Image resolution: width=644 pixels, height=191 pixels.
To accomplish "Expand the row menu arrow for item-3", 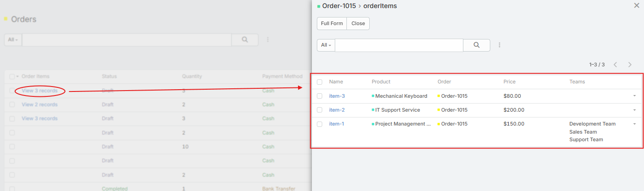I will (635, 96).
